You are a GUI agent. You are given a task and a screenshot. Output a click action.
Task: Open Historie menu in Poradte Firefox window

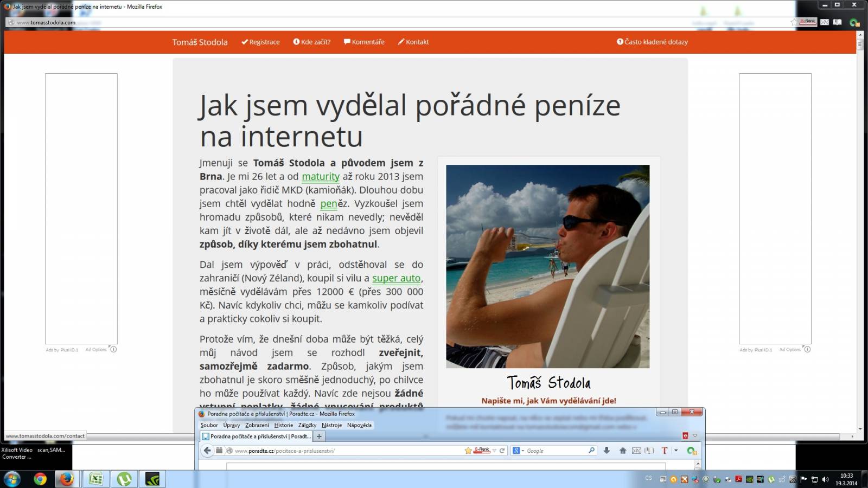coord(284,425)
